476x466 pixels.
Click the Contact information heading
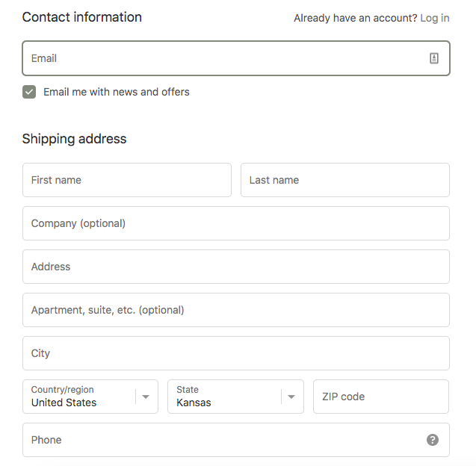pos(82,17)
